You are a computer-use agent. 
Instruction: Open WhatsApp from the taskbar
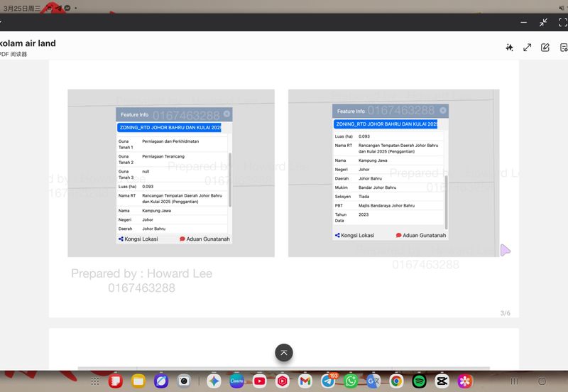[x=351, y=381]
